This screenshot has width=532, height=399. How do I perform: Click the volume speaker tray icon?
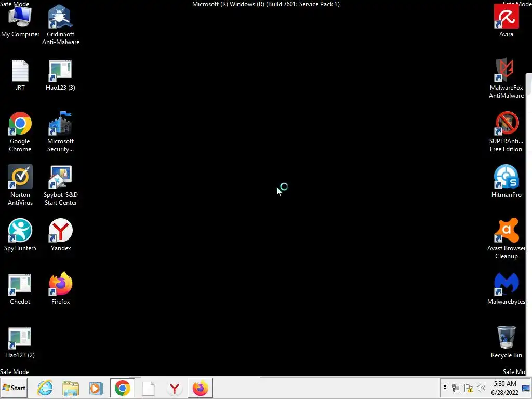pyautogui.click(x=481, y=388)
